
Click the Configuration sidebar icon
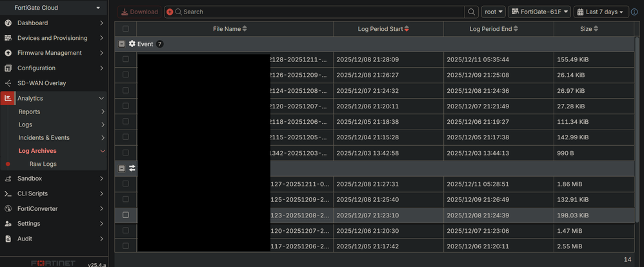coord(8,68)
